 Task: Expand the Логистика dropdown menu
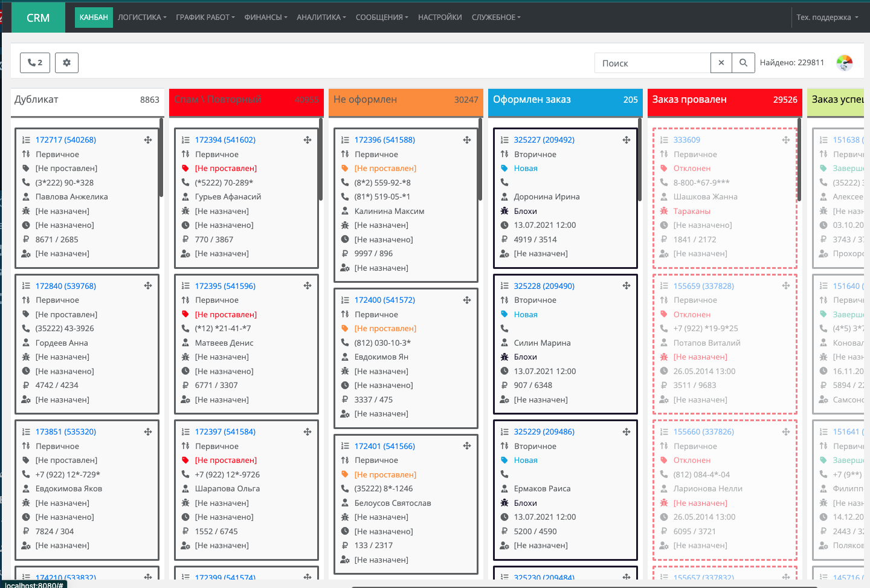tap(142, 18)
